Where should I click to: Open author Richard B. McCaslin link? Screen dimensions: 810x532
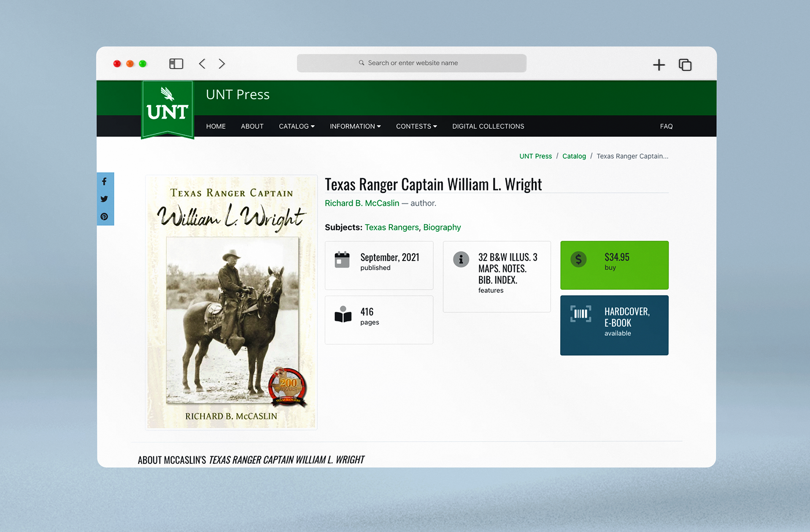point(362,203)
